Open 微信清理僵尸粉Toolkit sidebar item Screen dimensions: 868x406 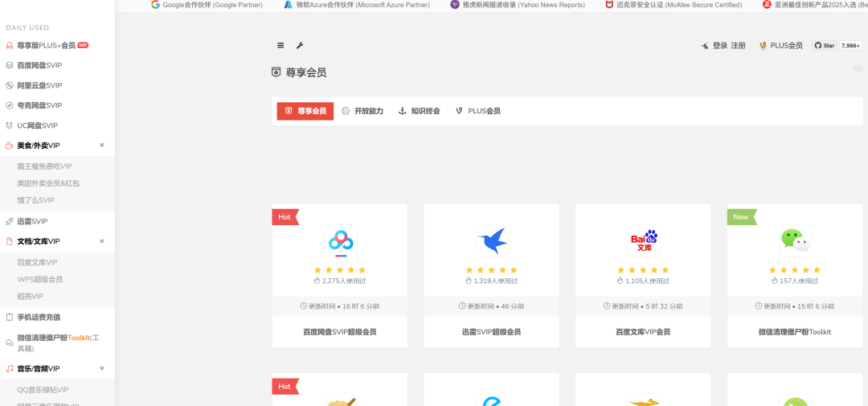click(58, 342)
